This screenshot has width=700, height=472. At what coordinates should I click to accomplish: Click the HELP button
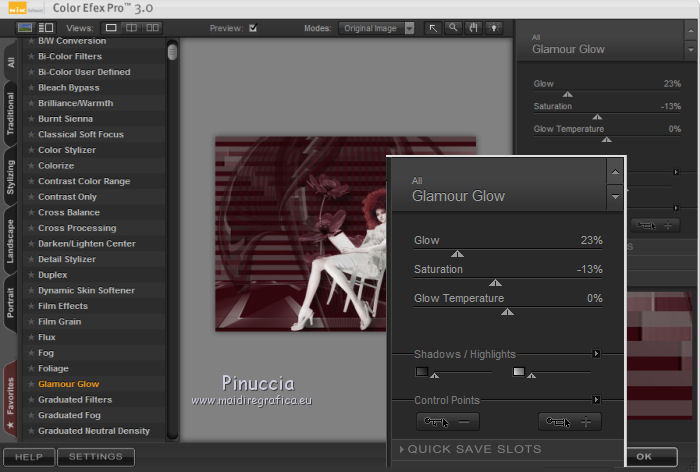point(29,457)
